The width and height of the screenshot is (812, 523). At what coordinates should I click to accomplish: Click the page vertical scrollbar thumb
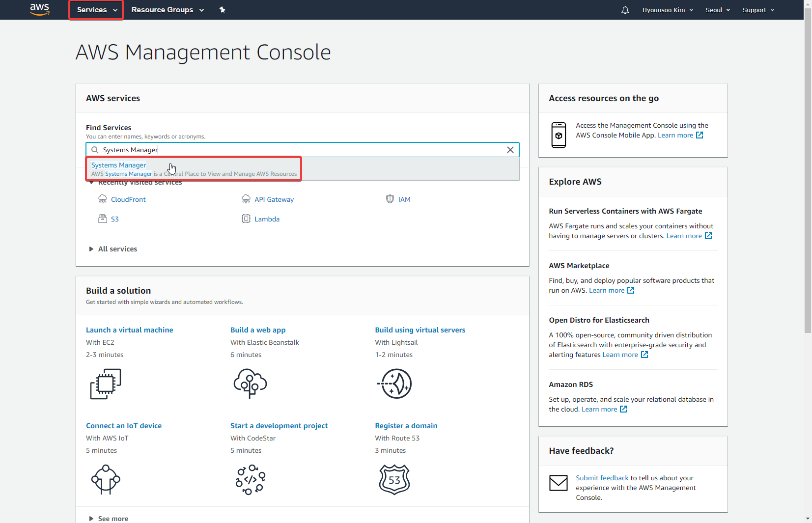point(808,170)
